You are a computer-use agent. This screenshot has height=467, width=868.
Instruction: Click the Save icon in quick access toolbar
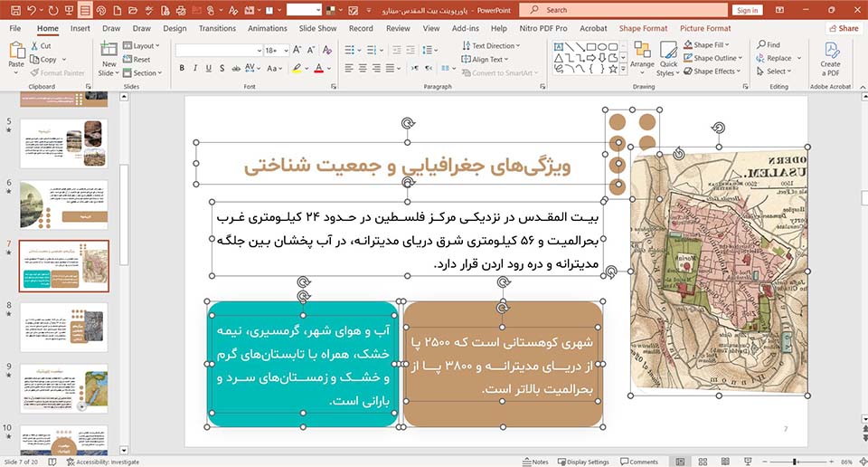pos(15,10)
